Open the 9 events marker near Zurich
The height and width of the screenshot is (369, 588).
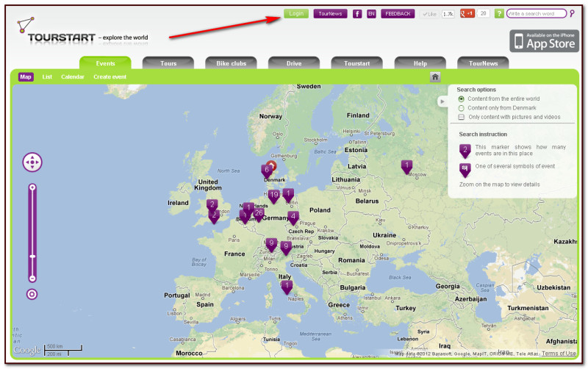click(x=271, y=245)
